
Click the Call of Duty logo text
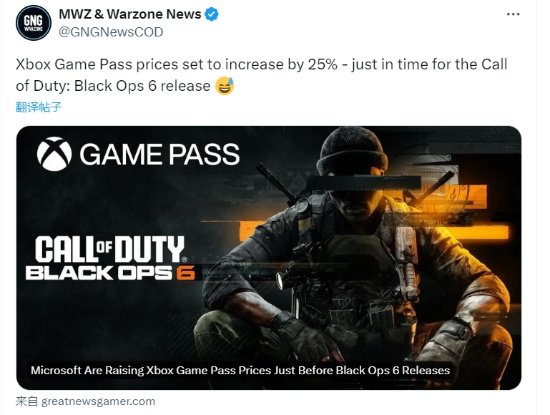(x=110, y=249)
